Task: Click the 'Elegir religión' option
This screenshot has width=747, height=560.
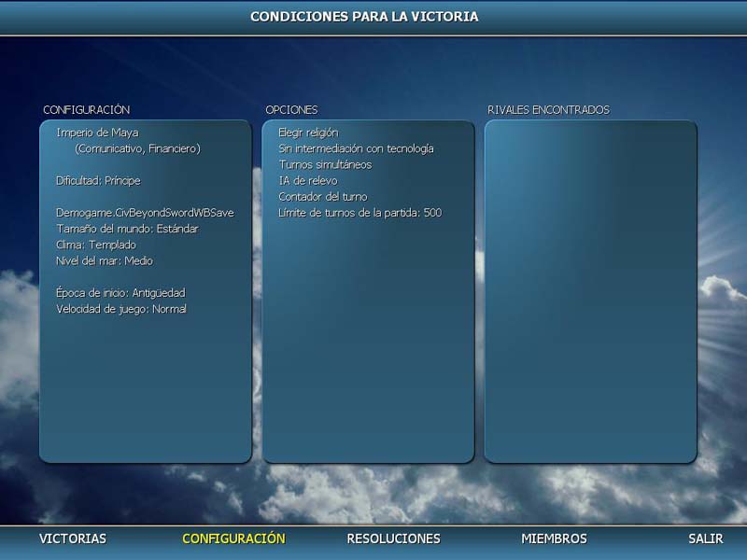Action: [308, 133]
